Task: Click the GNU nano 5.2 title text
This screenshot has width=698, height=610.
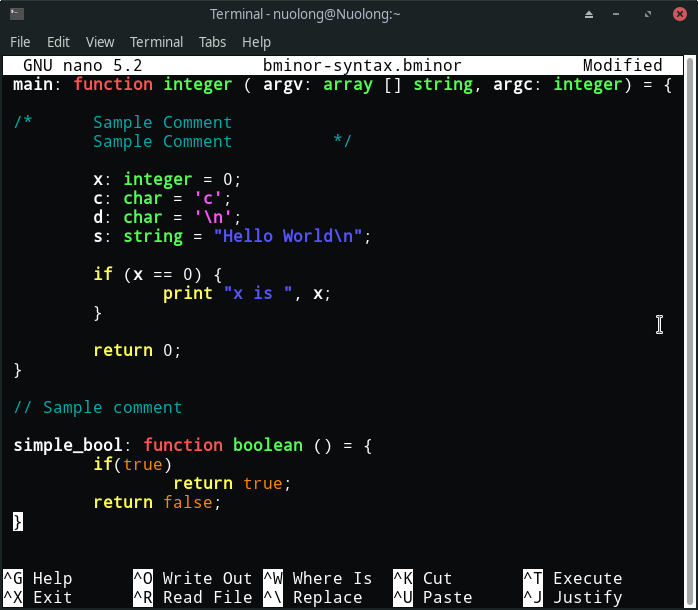Action: (x=83, y=65)
